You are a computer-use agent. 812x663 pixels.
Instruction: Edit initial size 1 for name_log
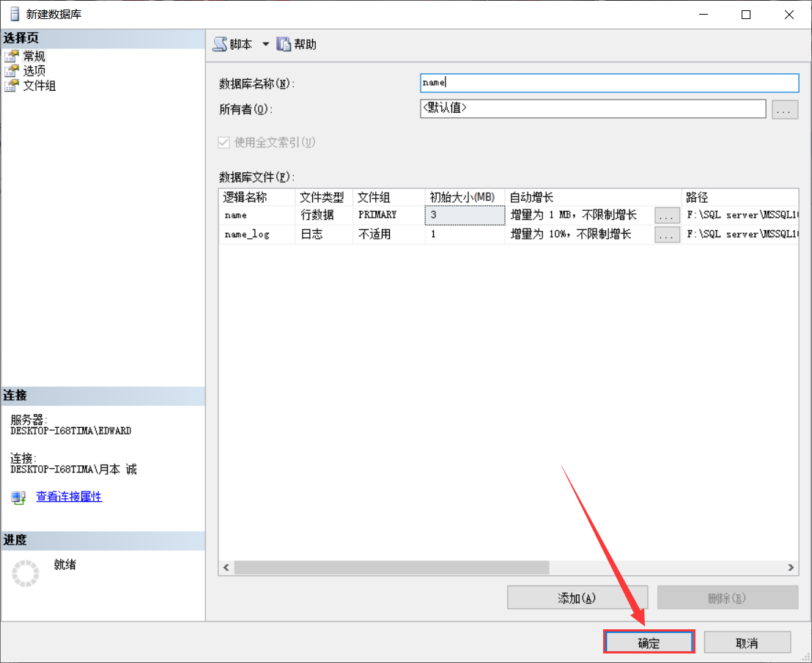click(x=465, y=234)
